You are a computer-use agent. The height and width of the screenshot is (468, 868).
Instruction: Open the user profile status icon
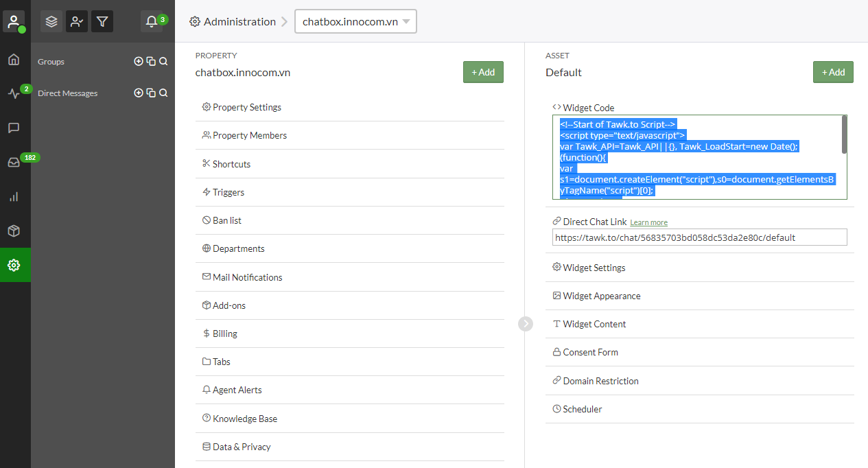[14, 21]
